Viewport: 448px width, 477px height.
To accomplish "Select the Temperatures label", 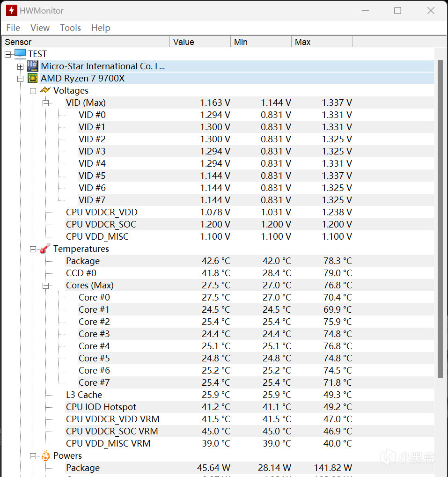I will tap(81, 249).
